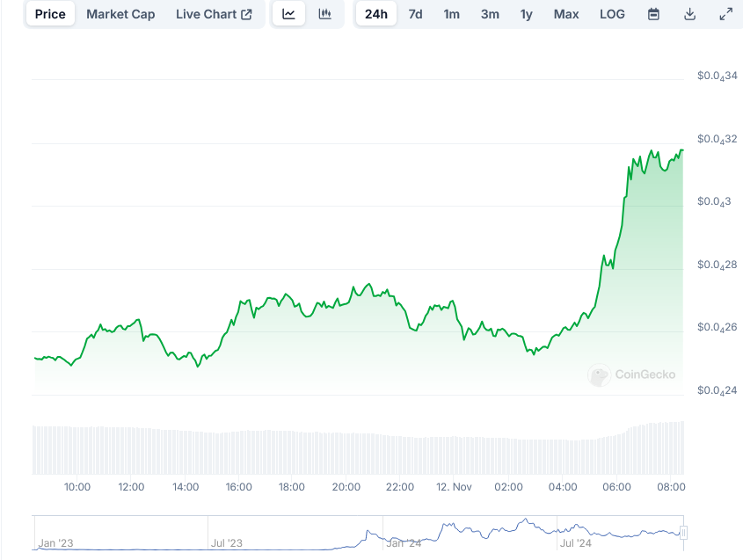Switch to the Market Cap tab
Image resolution: width=743 pixels, height=560 pixels.
(120, 14)
